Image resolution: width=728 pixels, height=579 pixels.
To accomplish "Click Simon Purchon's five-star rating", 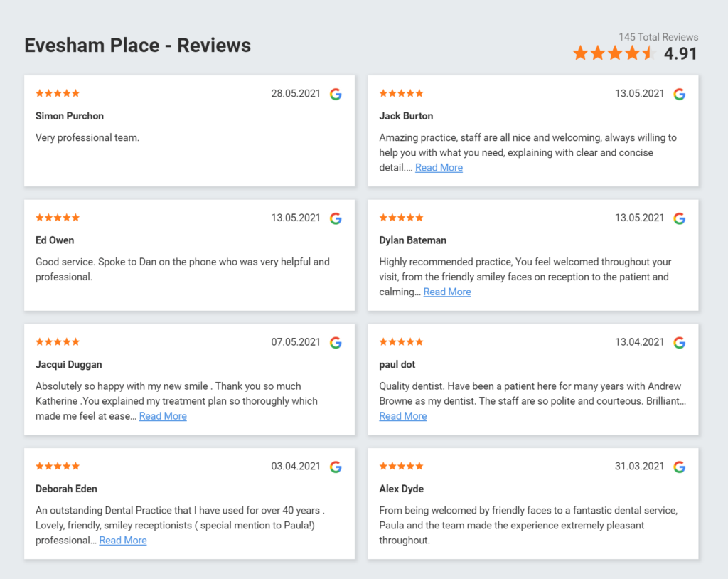I will 58,93.
